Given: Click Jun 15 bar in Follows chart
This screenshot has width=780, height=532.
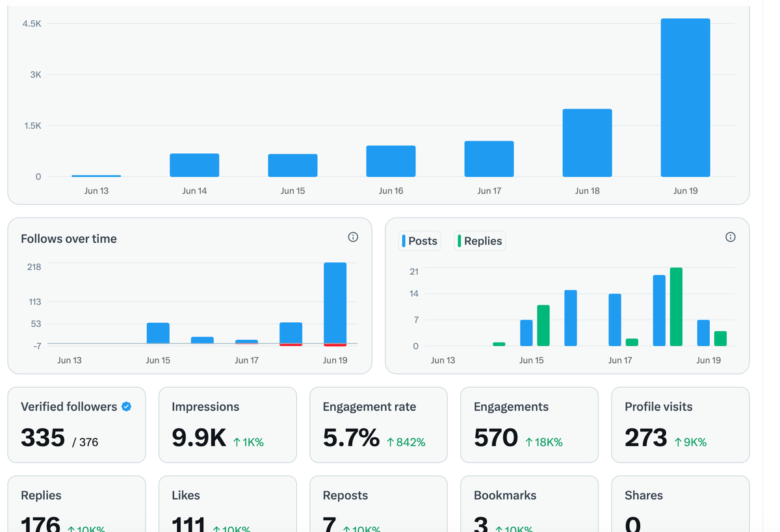Looking at the screenshot, I should (158, 333).
